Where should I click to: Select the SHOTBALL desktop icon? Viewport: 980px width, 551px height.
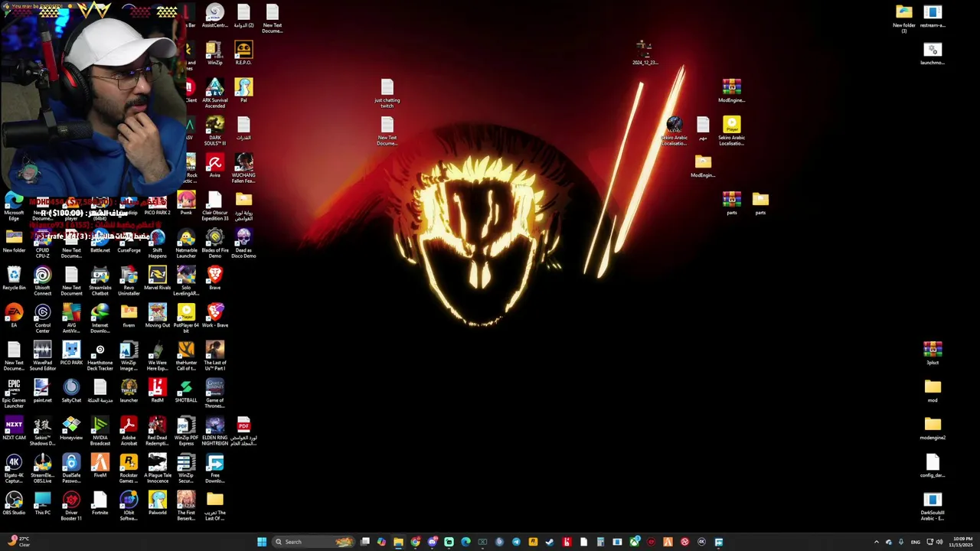[186, 391]
